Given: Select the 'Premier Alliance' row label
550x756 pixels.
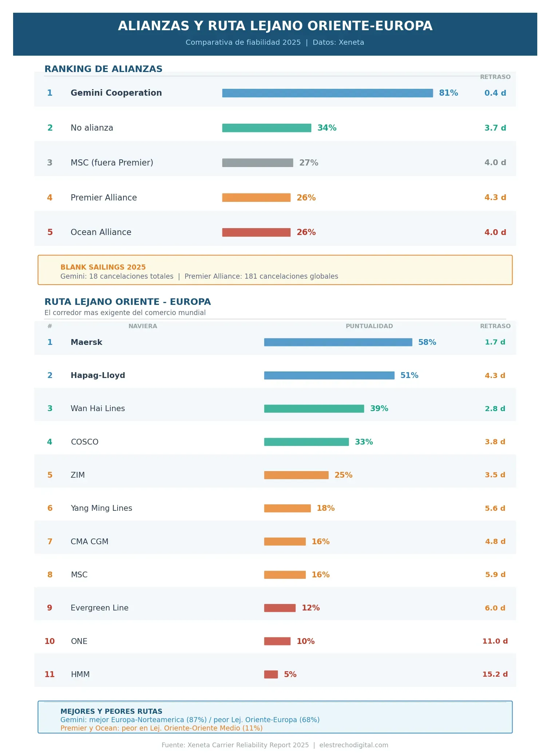Looking at the screenshot, I should click(x=104, y=198).
